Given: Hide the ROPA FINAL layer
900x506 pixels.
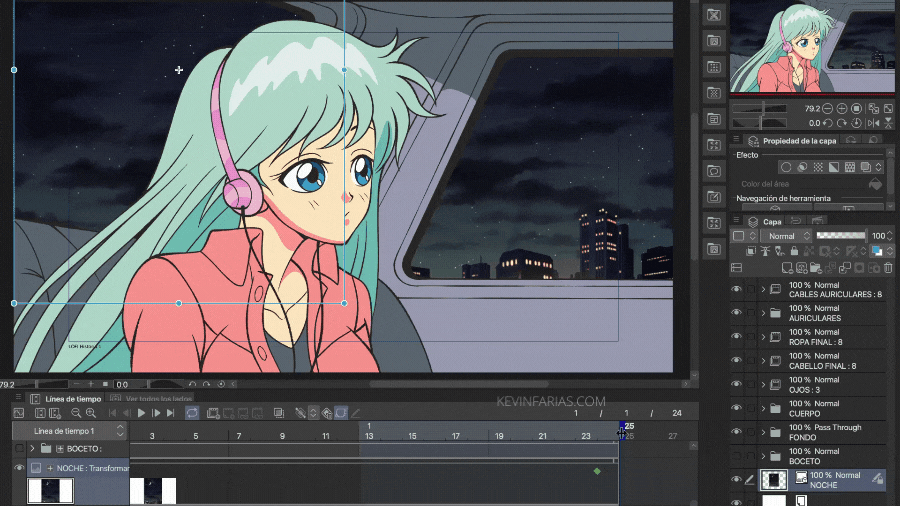Looking at the screenshot, I should [736, 337].
